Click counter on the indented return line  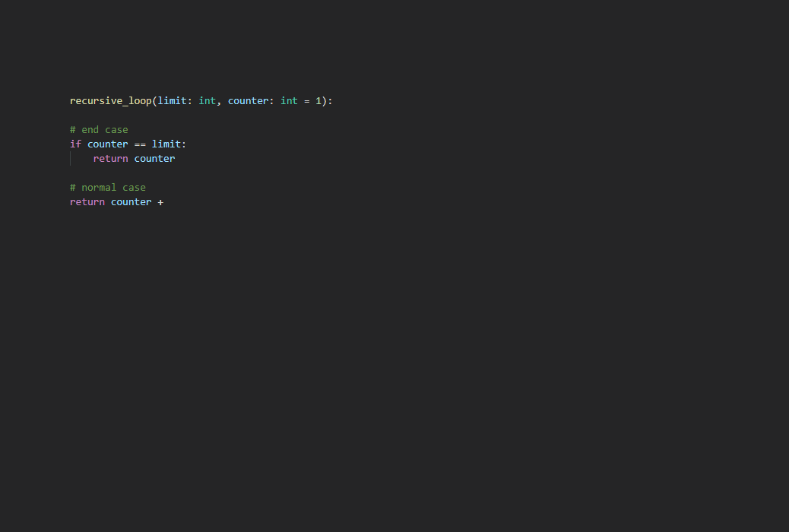pos(154,159)
